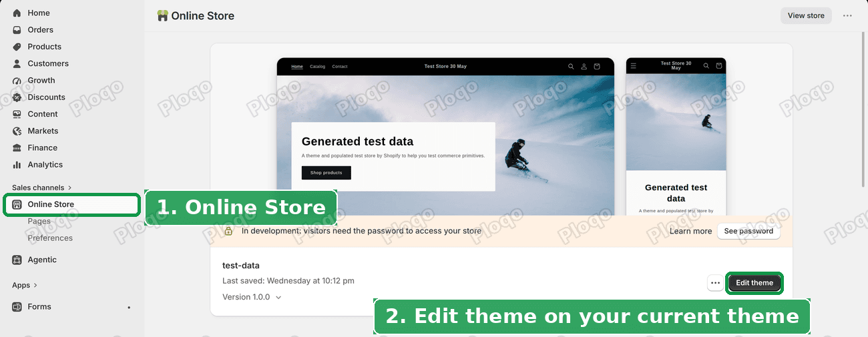
Task: Click search icon in mobile theme preview
Action: (x=708, y=65)
